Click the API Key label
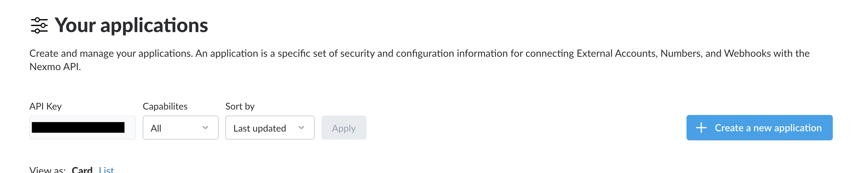This screenshot has width=868, height=173. 45,107
